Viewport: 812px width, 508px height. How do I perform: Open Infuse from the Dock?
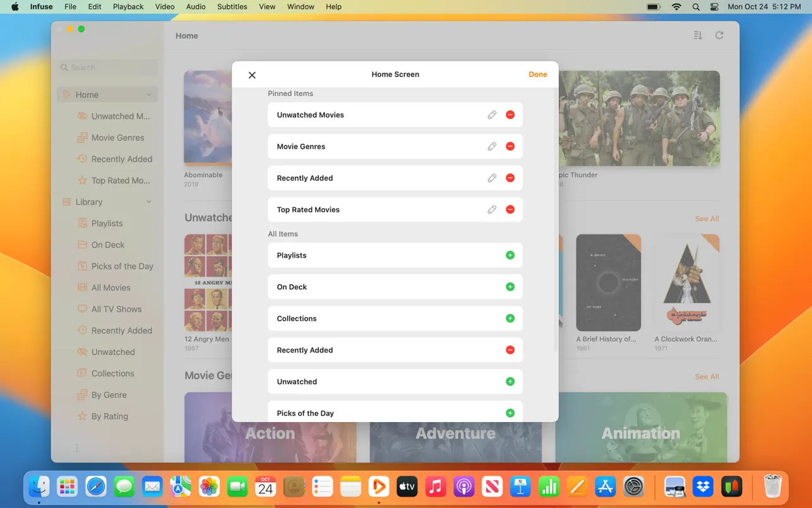click(x=378, y=487)
